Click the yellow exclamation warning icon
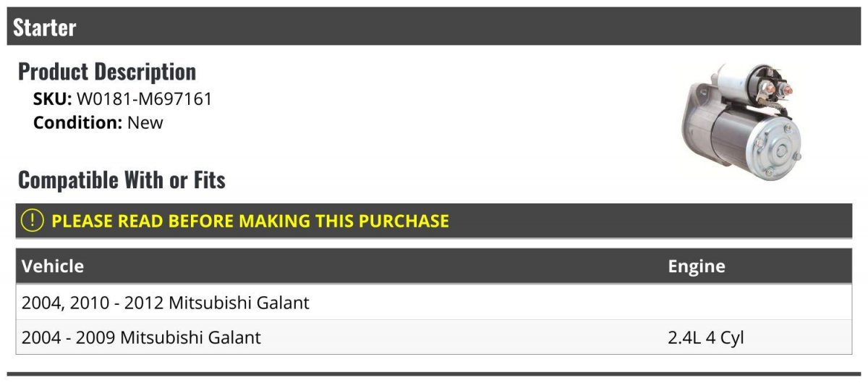Viewport: 868px width, 383px height. 33,221
